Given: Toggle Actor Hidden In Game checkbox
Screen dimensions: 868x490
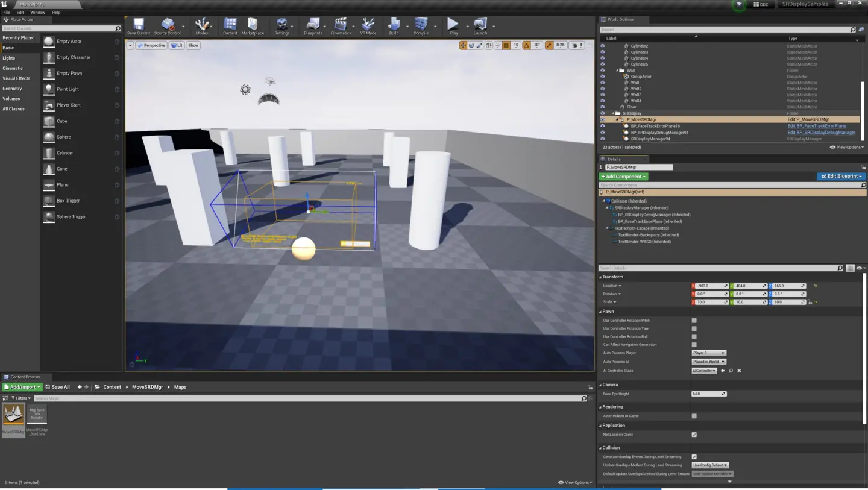Looking at the screenshot, I should tap(694, 416).
